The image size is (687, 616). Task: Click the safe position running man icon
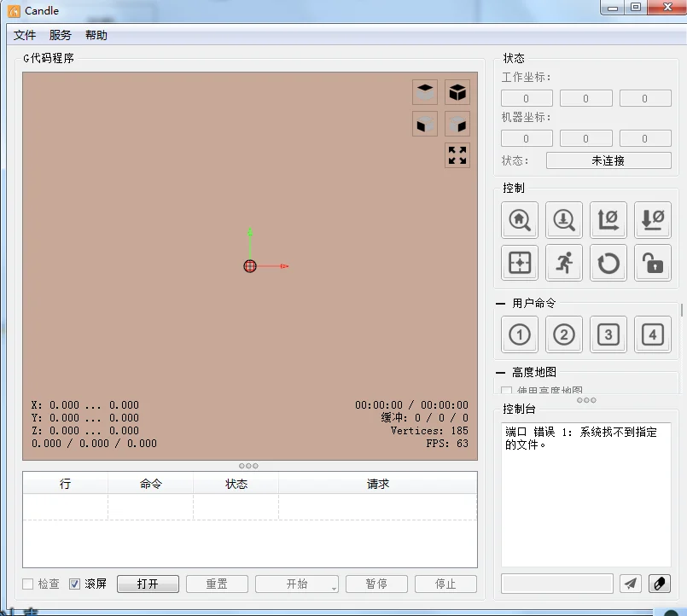[564, 263]
